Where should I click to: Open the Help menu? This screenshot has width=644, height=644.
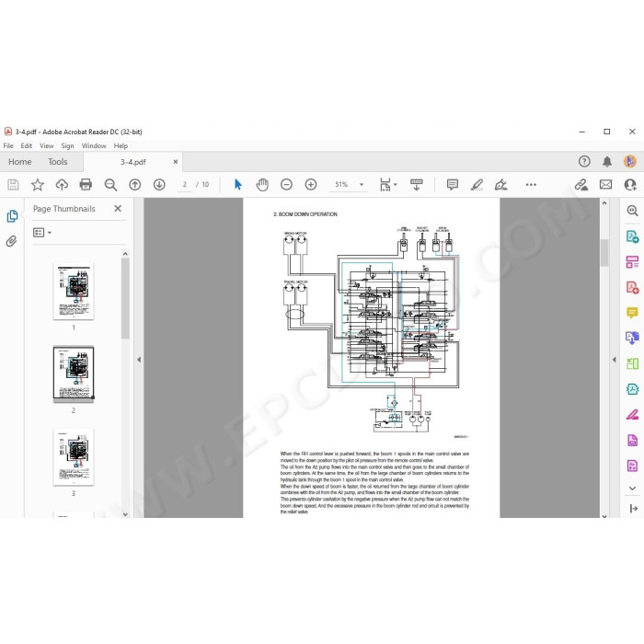tap(121, 145)
